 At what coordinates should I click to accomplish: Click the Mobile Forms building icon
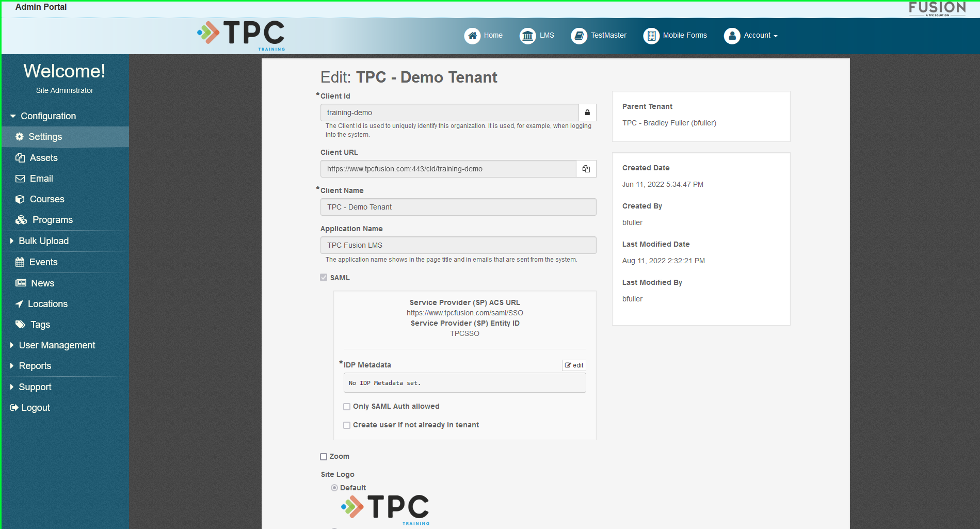point(651,36)
